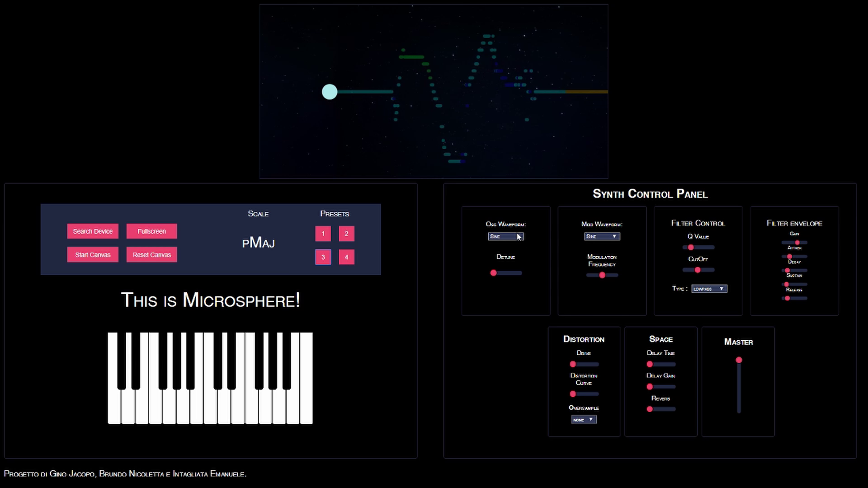The width and height of the screenshot is (868, 488).
Task: Change the Filter Envelope Gain slider
Action: pos(794,243)
